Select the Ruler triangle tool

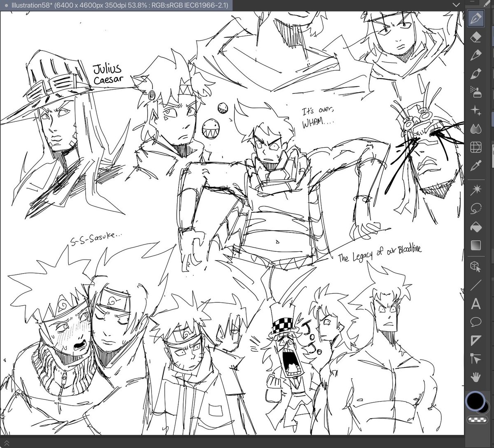coord(476,340)
